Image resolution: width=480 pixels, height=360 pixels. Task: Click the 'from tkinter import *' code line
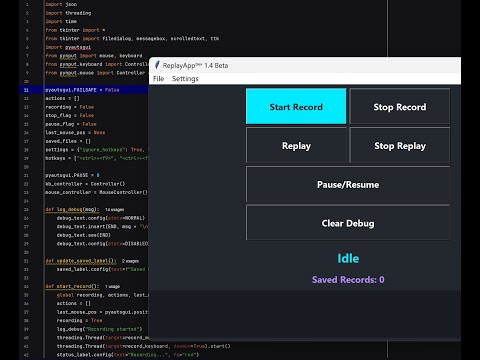[75, 30]
